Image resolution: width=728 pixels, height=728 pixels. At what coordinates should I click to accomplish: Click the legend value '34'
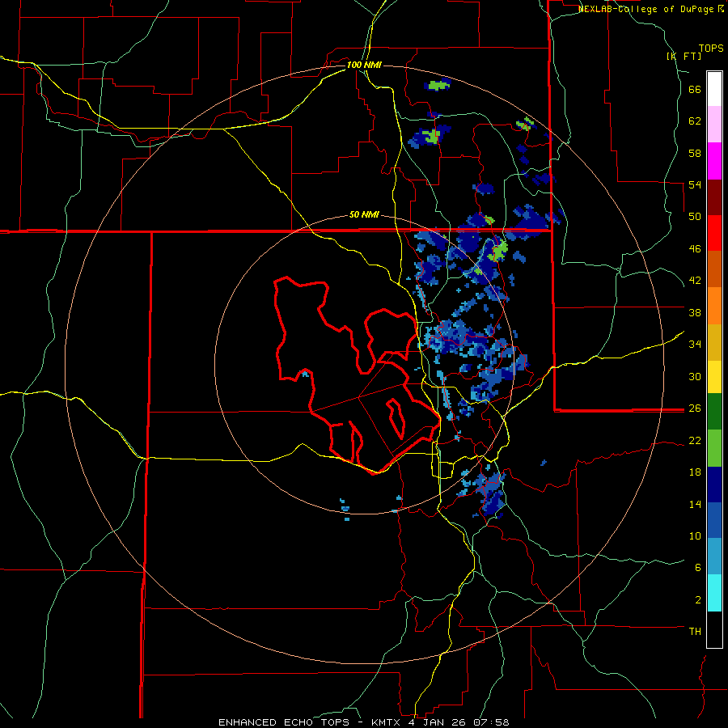[x=695, y=345]
